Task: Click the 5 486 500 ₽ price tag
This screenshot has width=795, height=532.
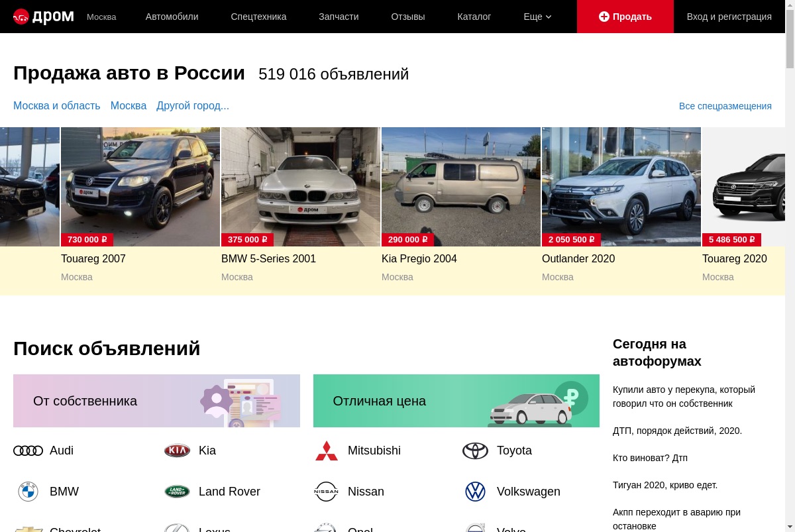Action: tap(731, 240)
